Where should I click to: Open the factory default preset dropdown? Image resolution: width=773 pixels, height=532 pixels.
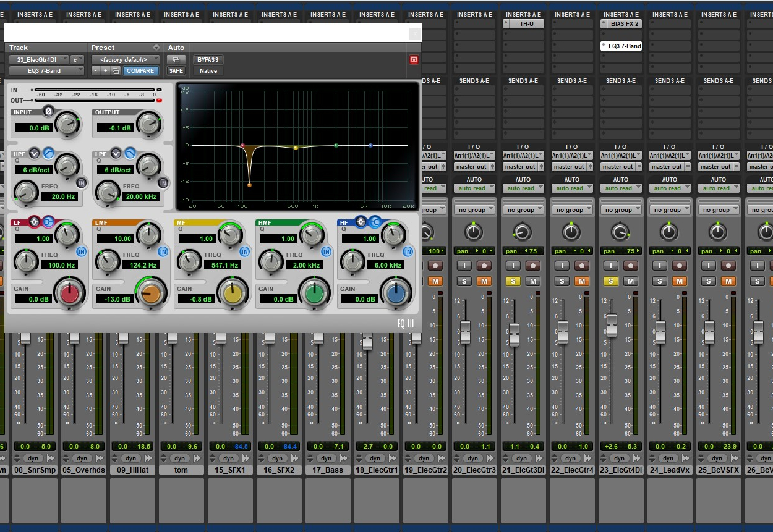(125, 59)
